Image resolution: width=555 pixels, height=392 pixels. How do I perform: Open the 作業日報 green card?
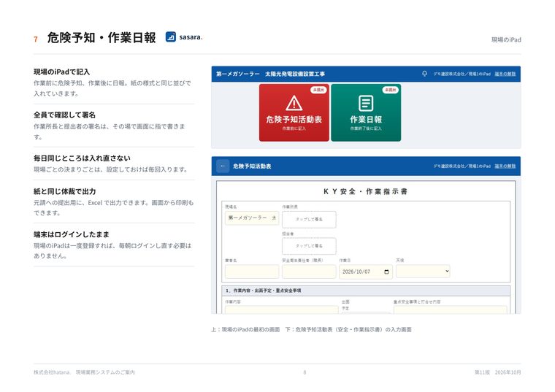coord(366,112)
